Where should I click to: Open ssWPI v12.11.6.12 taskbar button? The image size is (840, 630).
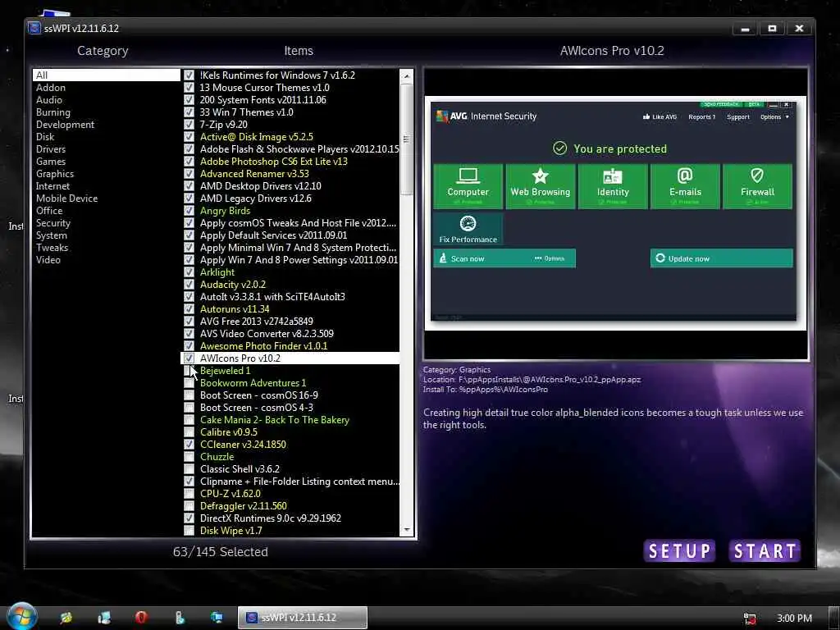tap(303, 617)
